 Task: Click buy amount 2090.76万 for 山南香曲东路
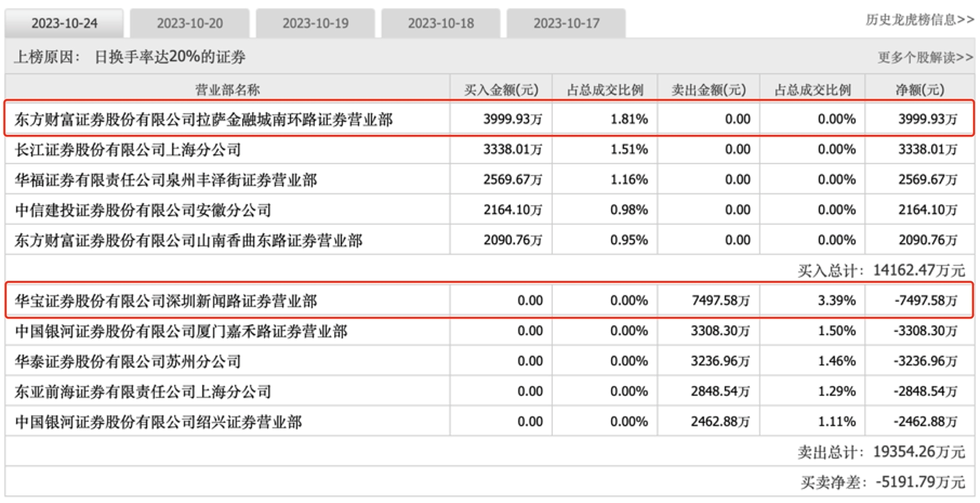click(514, 240)
